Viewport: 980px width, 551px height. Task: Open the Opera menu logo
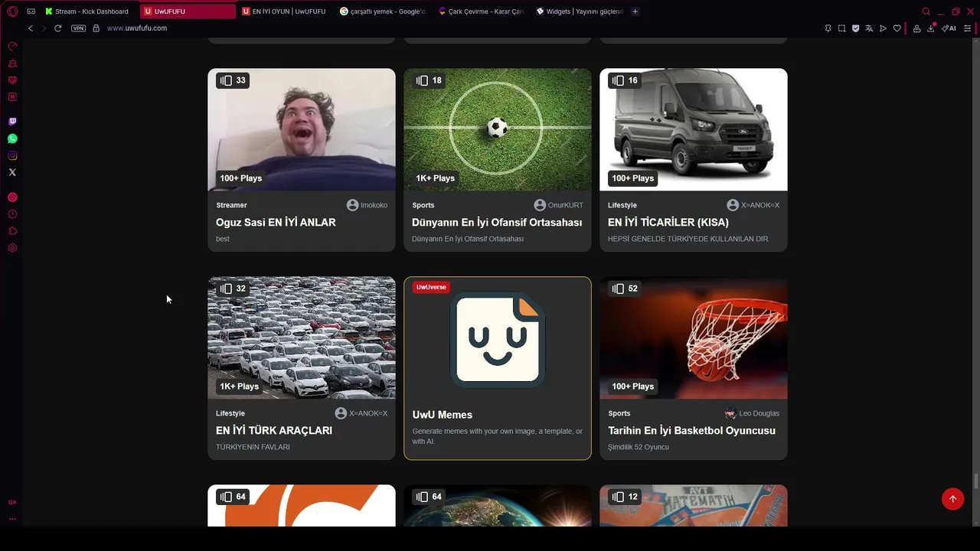click(12, 11)
